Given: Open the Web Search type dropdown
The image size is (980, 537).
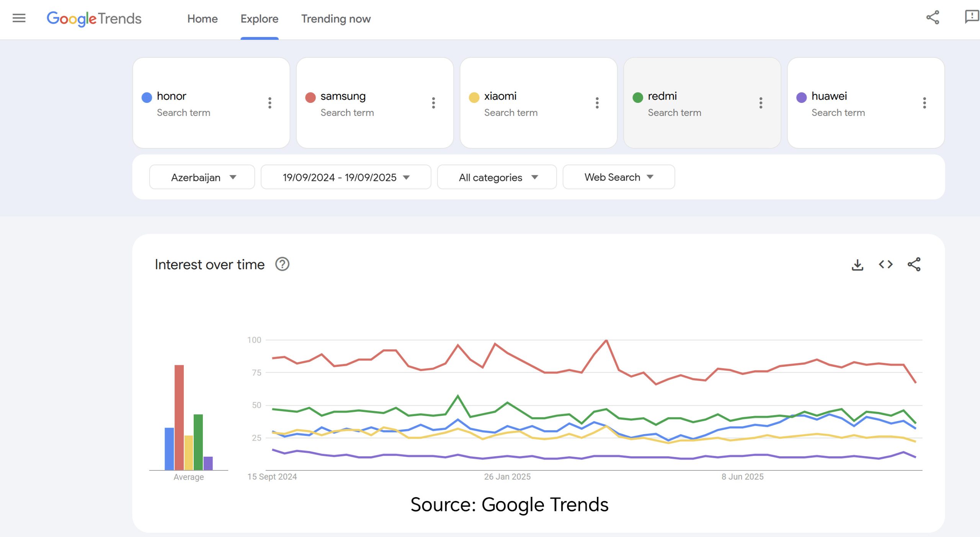Looking at the screenshot, I should (x=618, y=177).
